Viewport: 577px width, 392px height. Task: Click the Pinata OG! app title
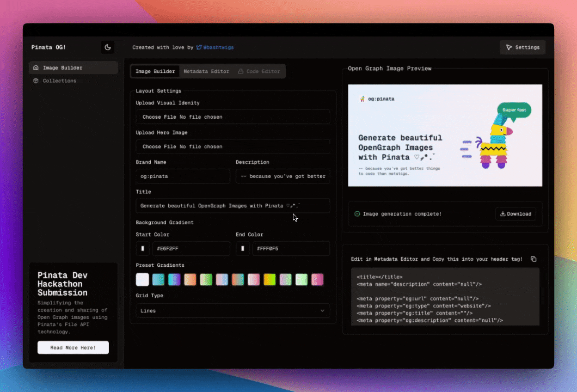[48, 47]
